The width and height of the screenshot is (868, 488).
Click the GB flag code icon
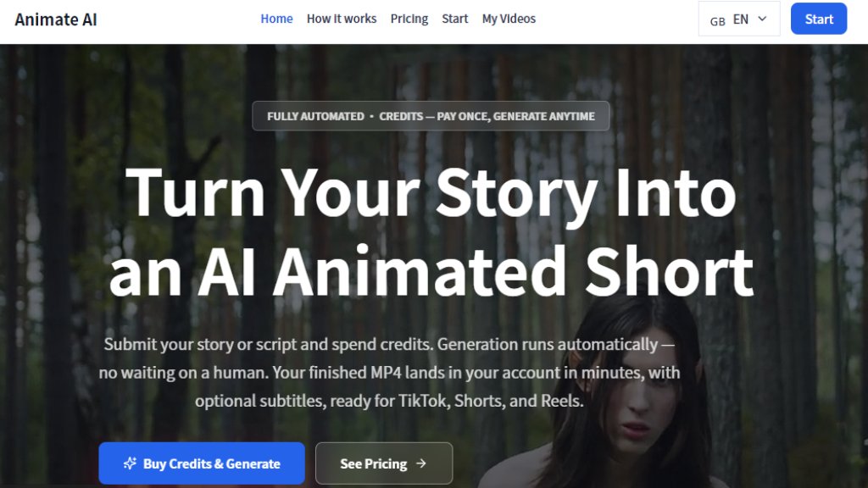tap(717, 21)
